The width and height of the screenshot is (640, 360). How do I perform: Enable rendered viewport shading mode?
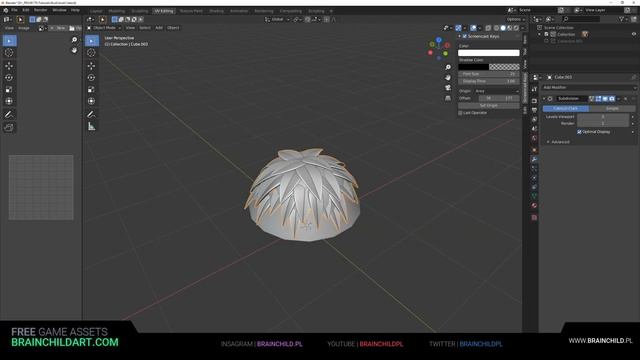pyautogui.click(x=516, y=28)
